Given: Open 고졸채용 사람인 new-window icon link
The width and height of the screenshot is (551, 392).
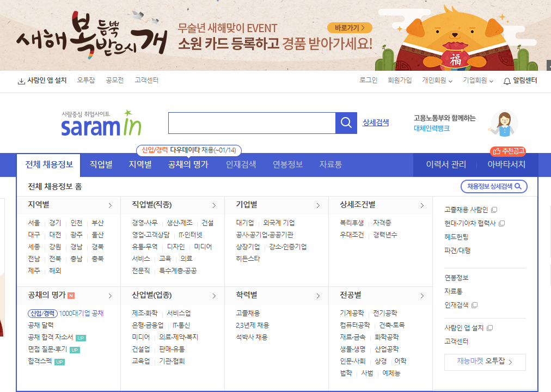Looking at the screenshot, I should [494, 210].
